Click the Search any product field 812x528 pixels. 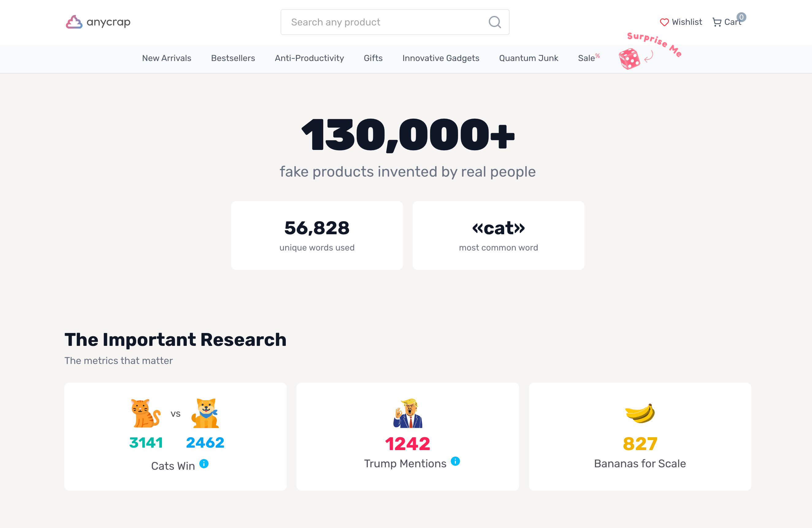click(x=375, y=22)
